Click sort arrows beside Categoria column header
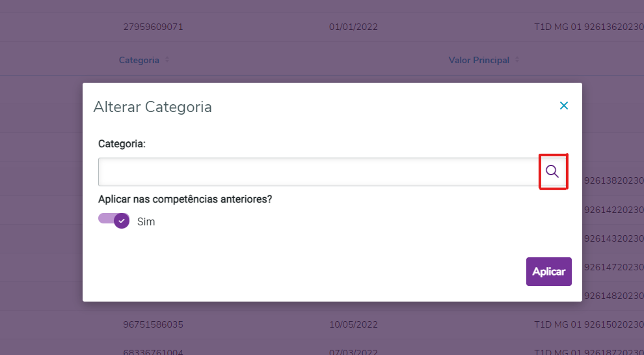Image resolution: width=644 pixels, height=355 pixels. click(167, 60)
